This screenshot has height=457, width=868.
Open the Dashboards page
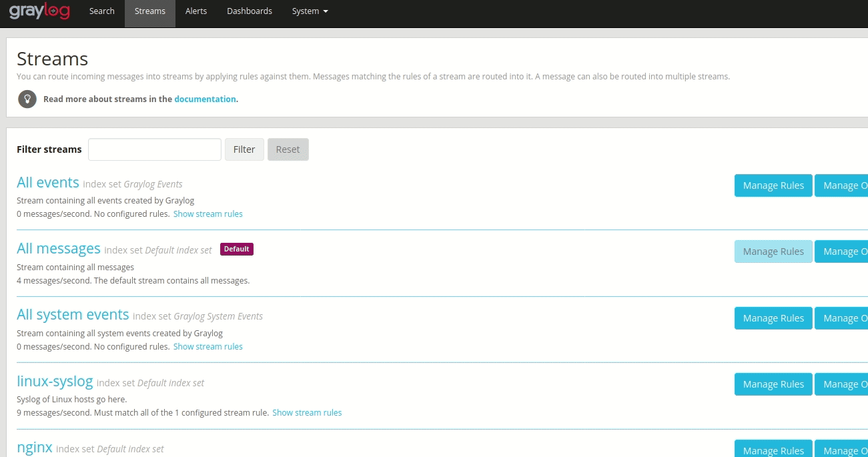(250, 11)
